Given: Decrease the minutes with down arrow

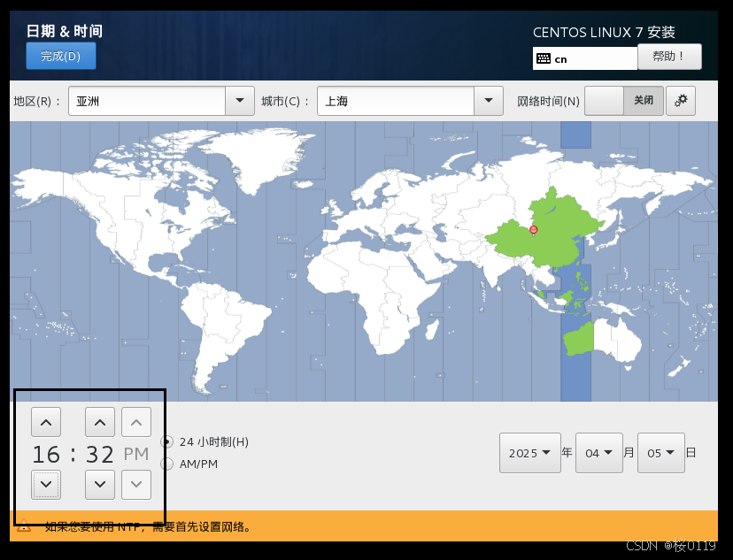Looking at the screenshot, I should [x=99, y=484].
